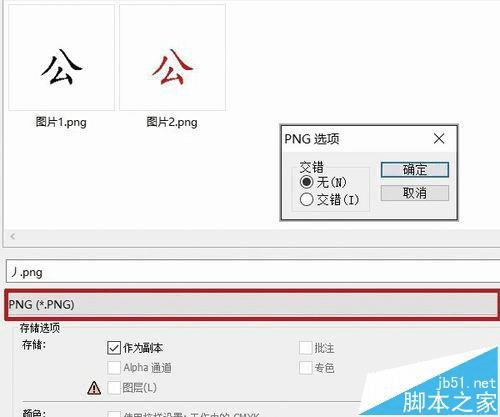
Task: Uncheck the 作为副本 checkbox
Action: [x=114, y=348]
